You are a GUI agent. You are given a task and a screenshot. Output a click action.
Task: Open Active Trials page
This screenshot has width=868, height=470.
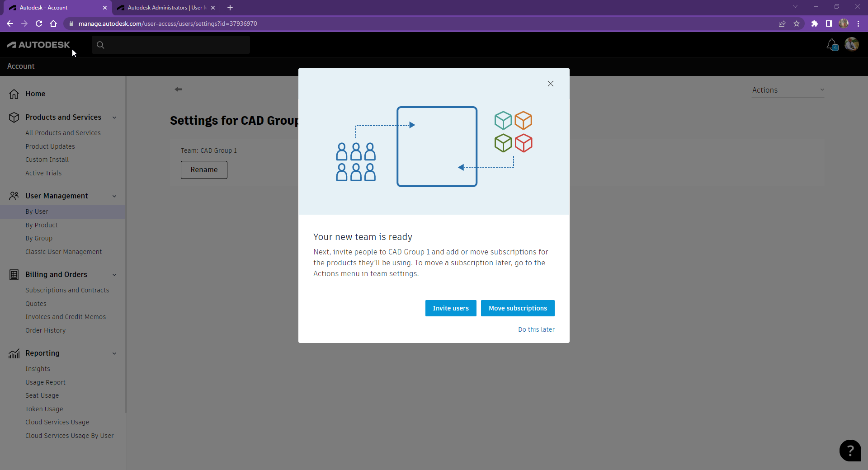(x=43, y=173)
